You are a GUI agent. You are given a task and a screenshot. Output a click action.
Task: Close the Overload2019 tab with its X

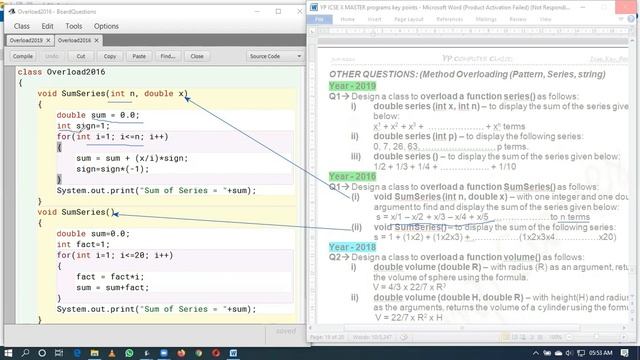tap(48, 40)
